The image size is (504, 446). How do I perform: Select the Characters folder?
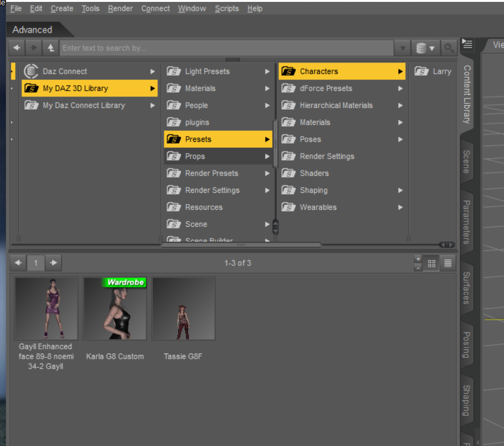click(342, 71)
